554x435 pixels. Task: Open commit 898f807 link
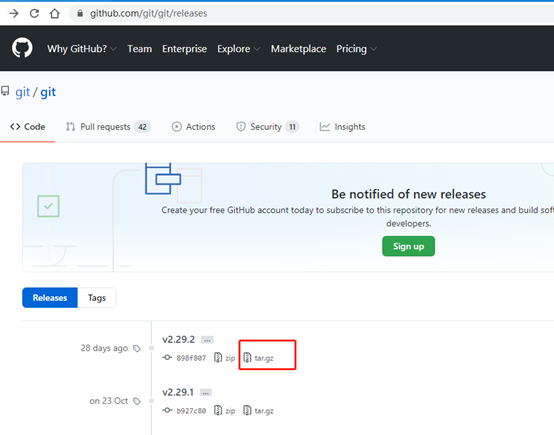coord(191,358)
